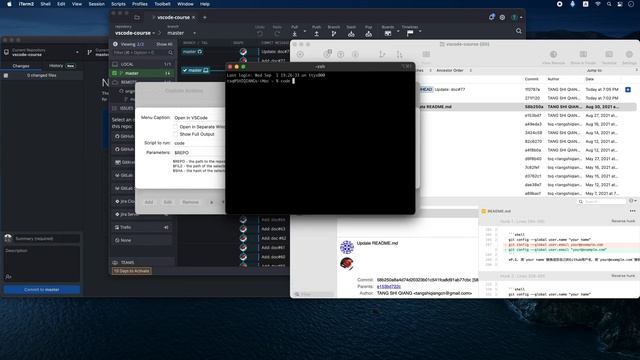
Task: Click View Remote in Sourcetree toolbar
Action: click(553, 56)
